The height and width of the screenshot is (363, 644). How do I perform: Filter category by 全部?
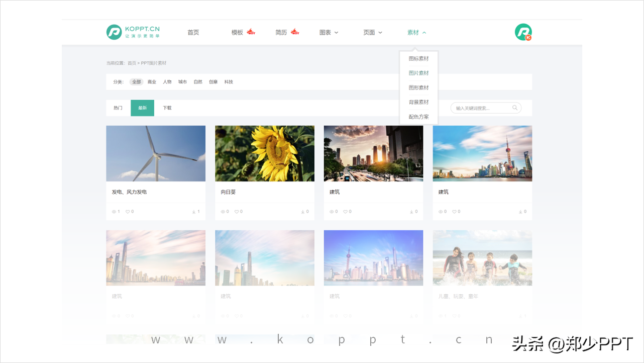(137, 82)
